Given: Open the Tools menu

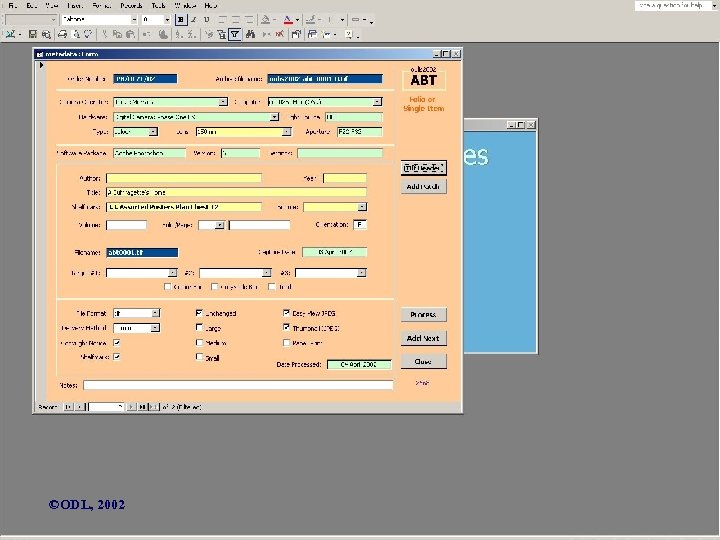Looking at the screenshot, I should tap(158, 5).
